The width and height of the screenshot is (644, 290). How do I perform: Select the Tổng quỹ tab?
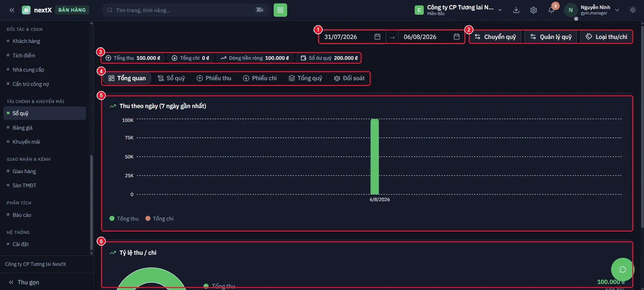coord(305,78)
